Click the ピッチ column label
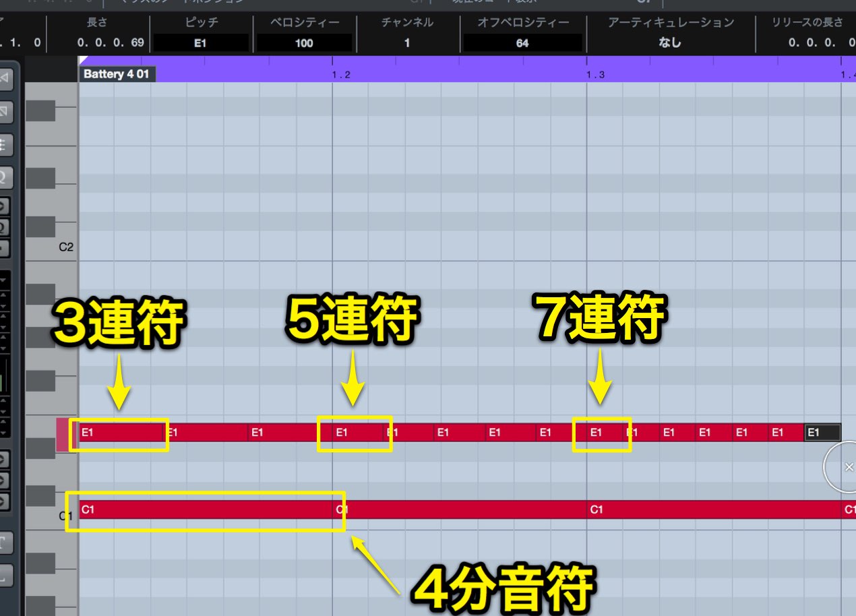The image size is (856, 616). 202,22
